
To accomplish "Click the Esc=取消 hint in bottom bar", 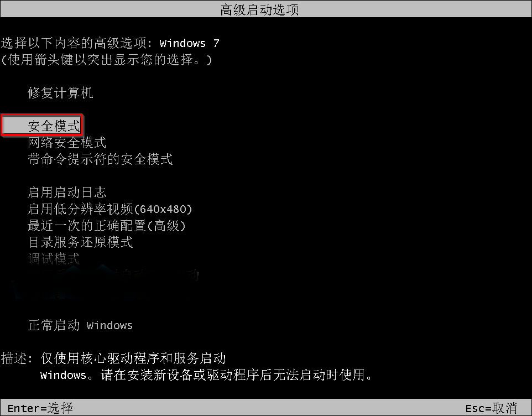I will [491, 408].
